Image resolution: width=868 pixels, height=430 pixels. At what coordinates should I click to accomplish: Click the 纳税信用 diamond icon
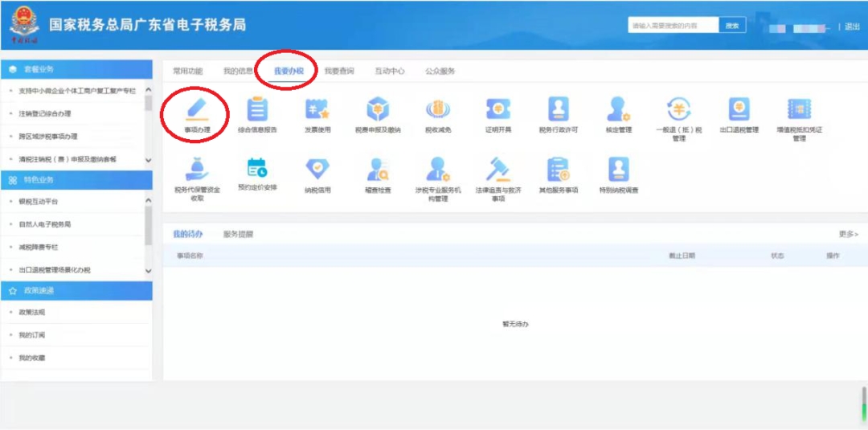pos(317,170)
